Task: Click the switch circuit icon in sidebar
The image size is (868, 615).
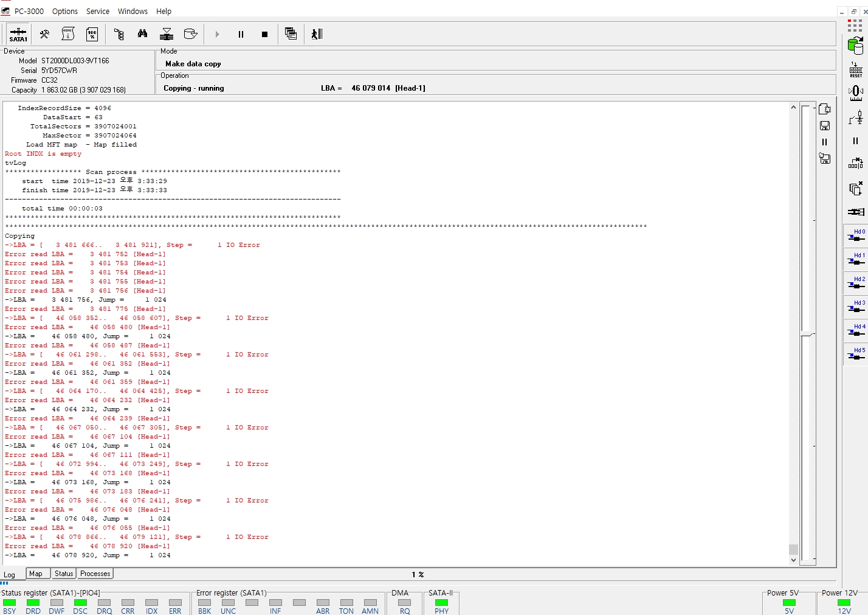Action: (856, 117)
